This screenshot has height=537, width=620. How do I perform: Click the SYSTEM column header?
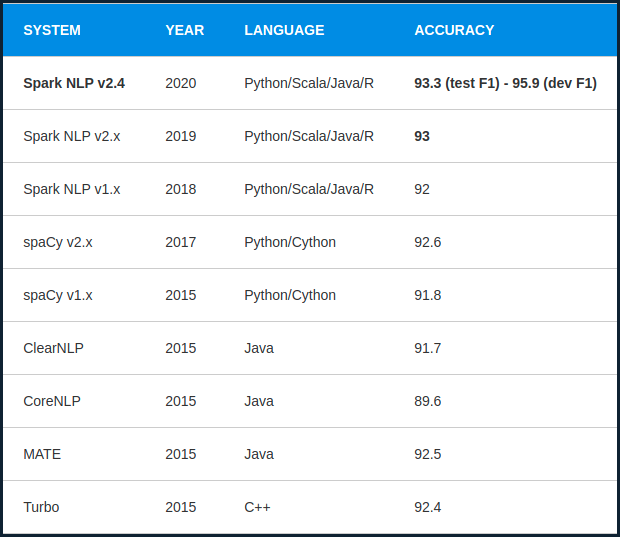[52, 30]
